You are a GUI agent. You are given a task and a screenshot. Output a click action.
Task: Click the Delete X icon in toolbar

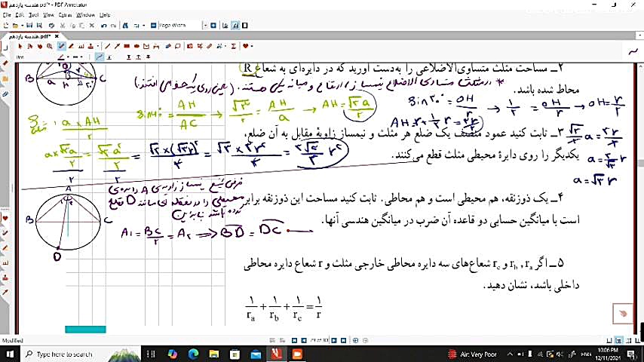coord(91,26)
